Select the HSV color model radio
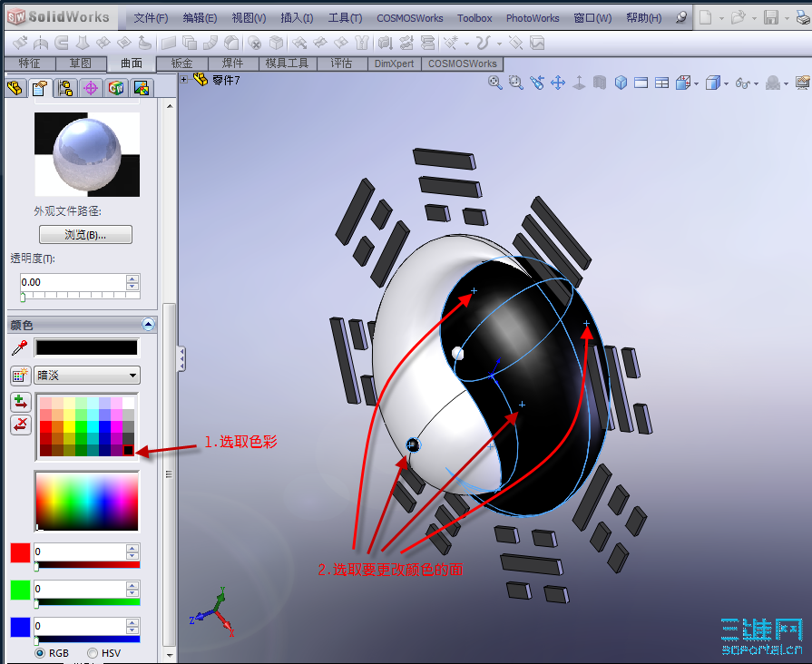The height and width of the screenshot is (664, 812). [x=93, y=653]
